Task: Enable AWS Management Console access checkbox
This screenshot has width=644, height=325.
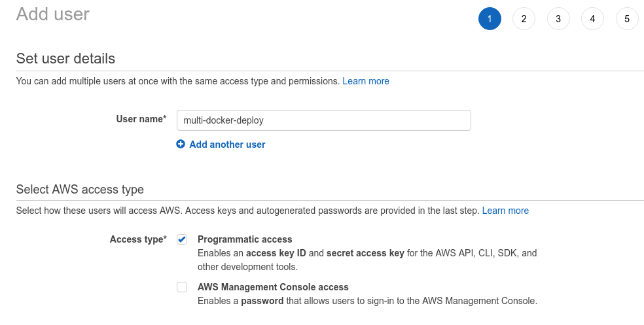Action: pos(182,287)
